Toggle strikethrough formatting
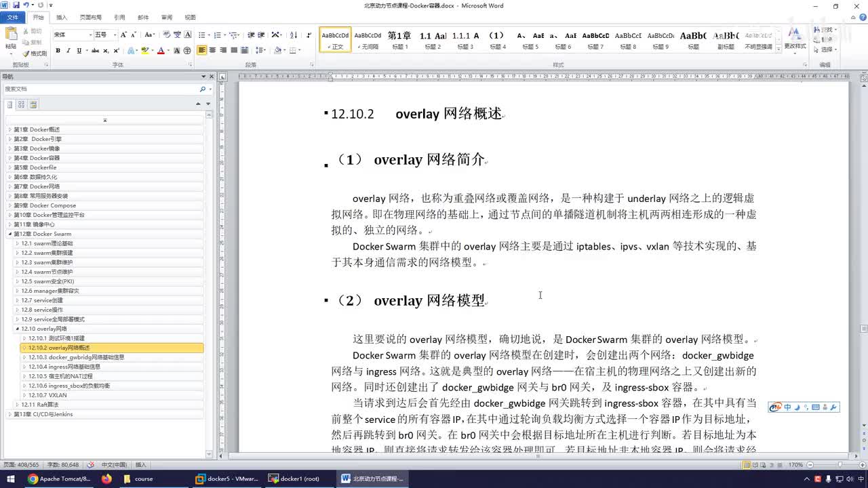The height and width of the screenshot is (488, 868). (96, 50)
